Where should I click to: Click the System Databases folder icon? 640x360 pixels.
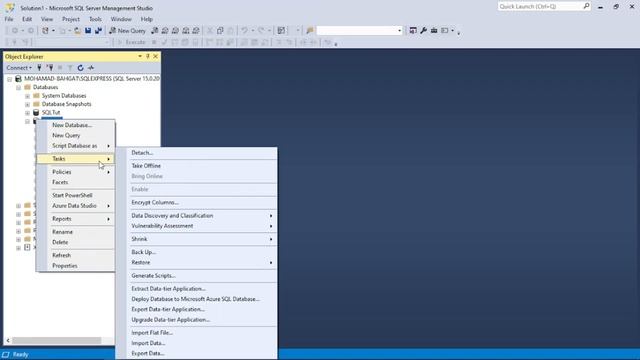[x=36, y=96]
